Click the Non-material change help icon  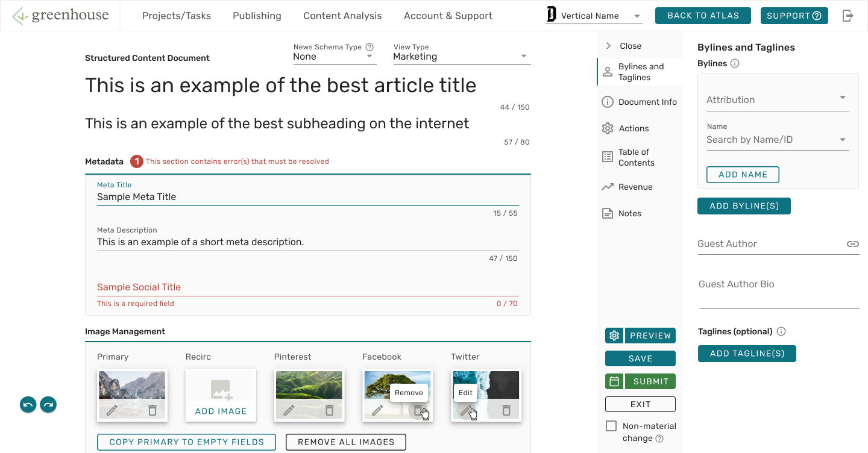659,439
